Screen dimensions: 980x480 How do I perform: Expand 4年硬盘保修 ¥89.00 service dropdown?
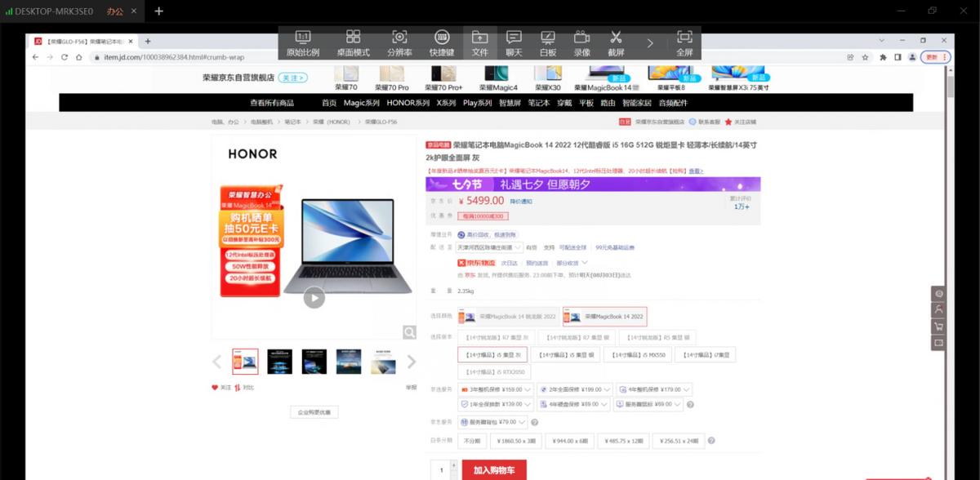click(575, 404)
